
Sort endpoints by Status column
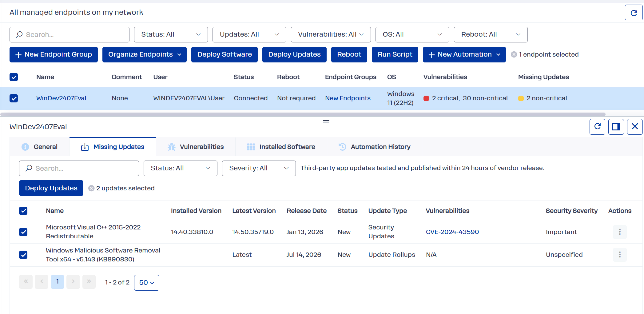tap(244, 77)
